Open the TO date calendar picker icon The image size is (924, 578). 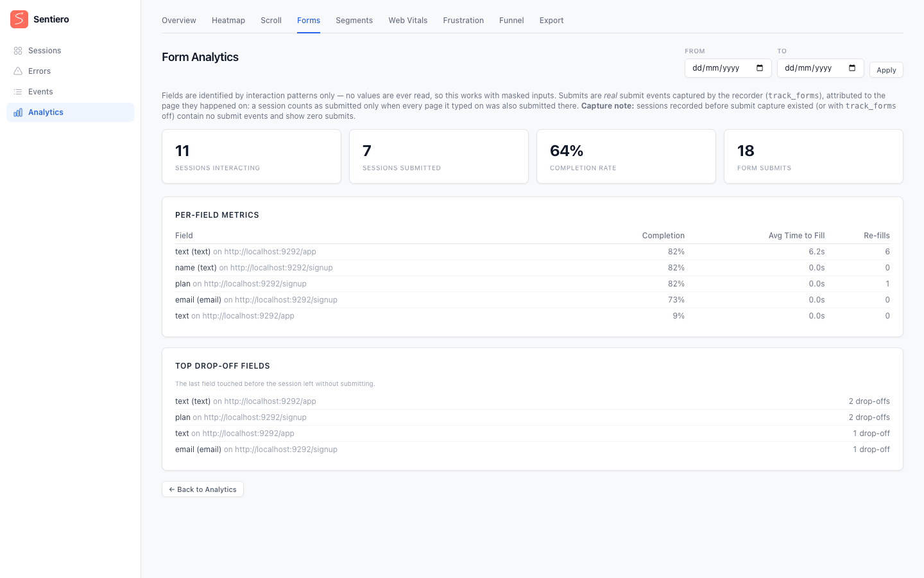[852, 68]
